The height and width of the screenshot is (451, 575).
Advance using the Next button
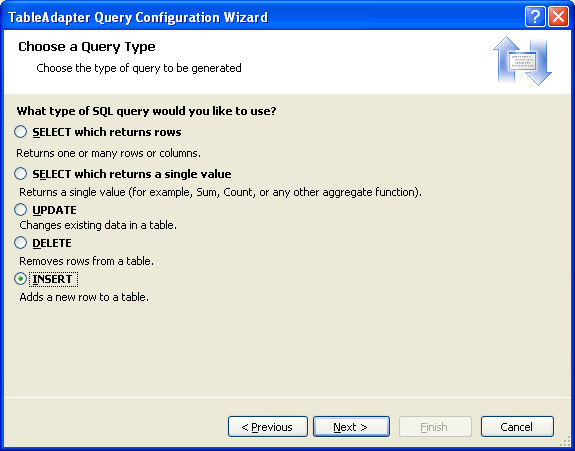[x=351, y=427]
